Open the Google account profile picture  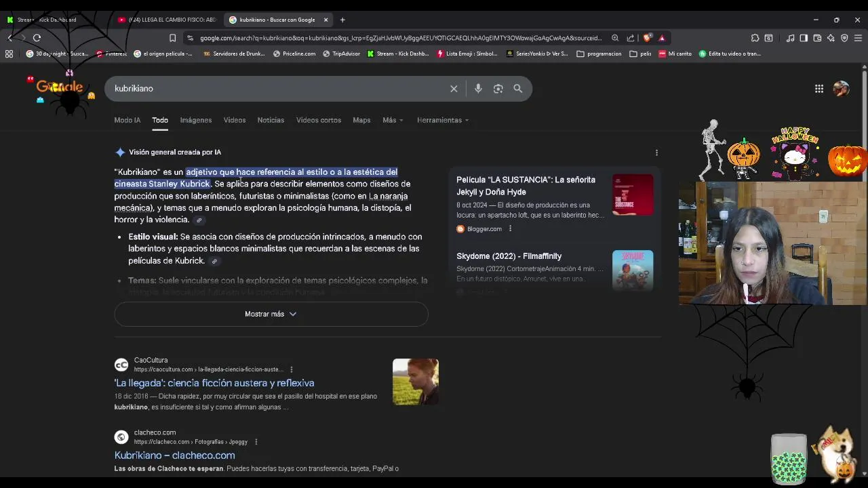[841, 89]
